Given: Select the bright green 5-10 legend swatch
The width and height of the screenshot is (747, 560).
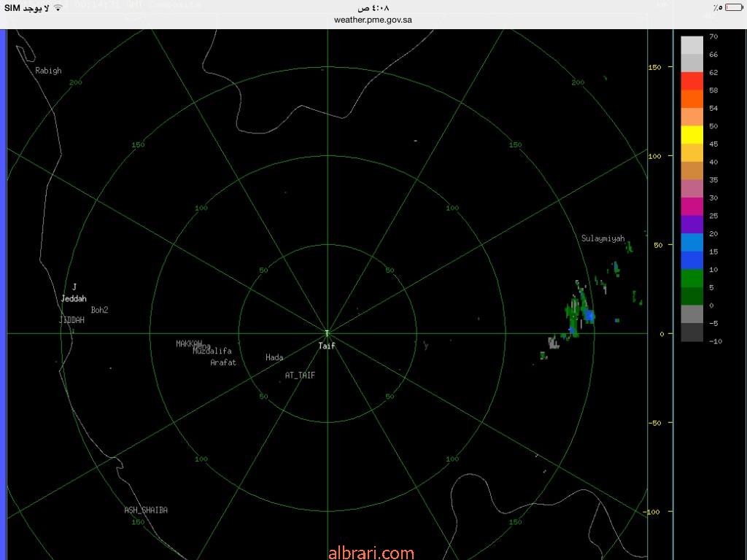Looking at the screenshot, I should pos(692,279).
